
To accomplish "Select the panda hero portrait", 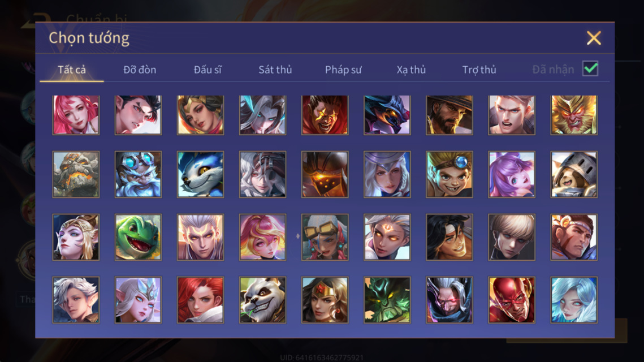I will tap(263, 300).
